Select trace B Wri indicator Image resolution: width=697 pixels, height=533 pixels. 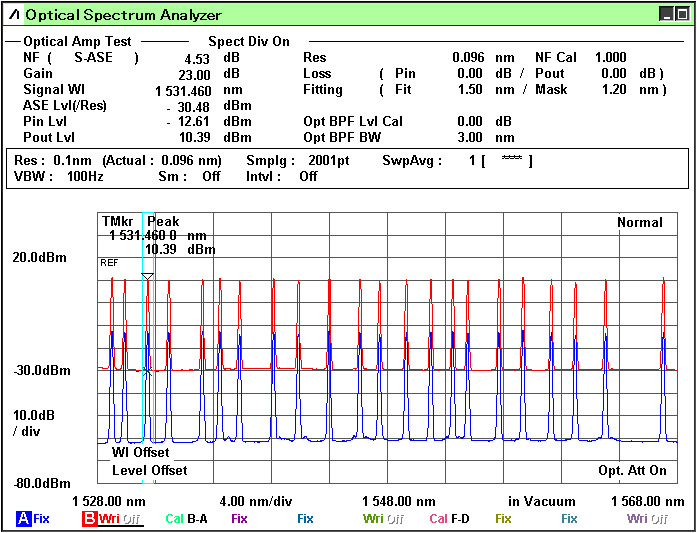(112, 518)
